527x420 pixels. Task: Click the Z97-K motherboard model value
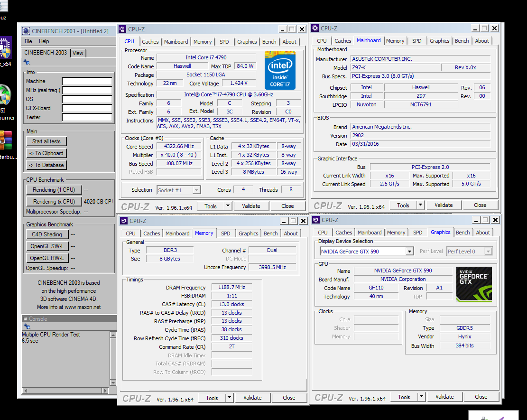click(395, 67)
